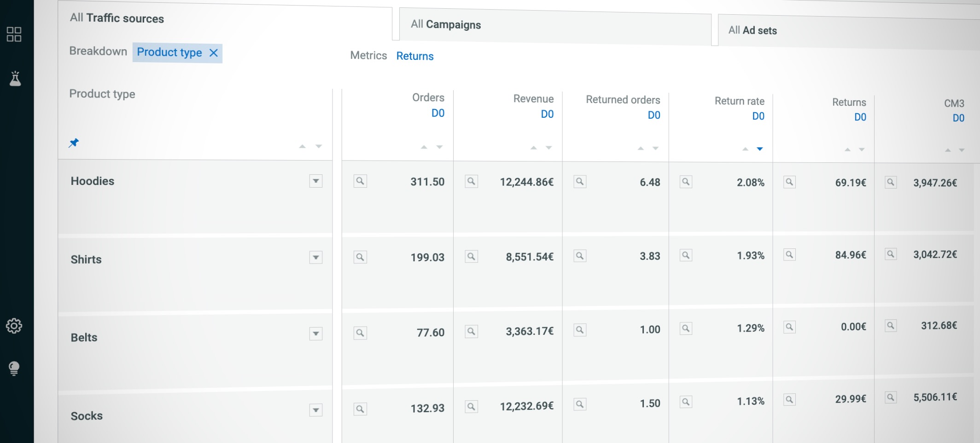Inspect the Belts Return rate magnifier
Screen dimensions: 980x443
point(686,328)
